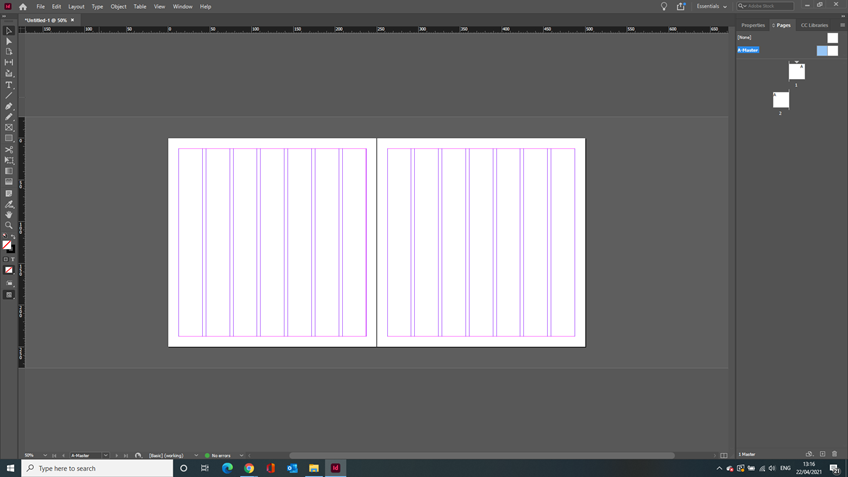Click the Delete selected pages trash icon
848x477 pixels.
click(834, 454)
